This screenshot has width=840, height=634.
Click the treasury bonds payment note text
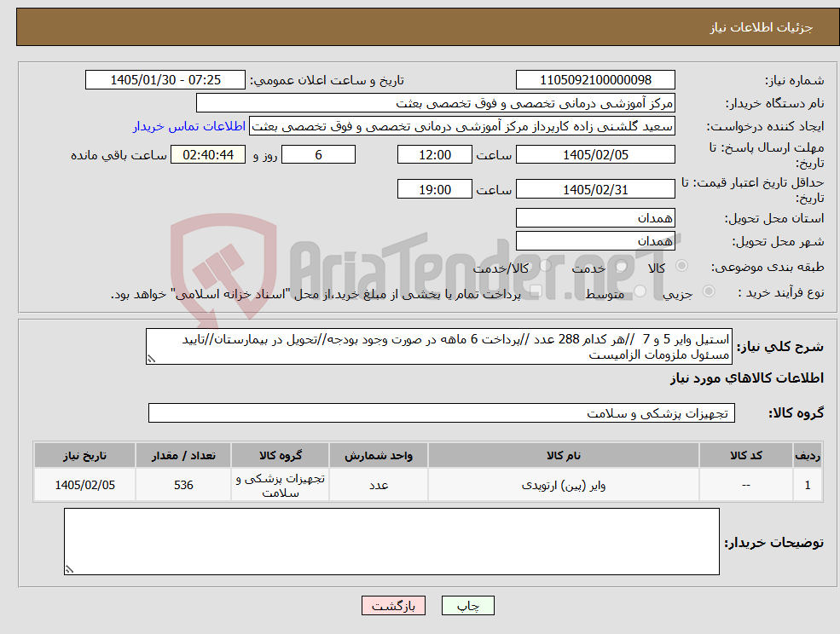[x=316, y=295]
